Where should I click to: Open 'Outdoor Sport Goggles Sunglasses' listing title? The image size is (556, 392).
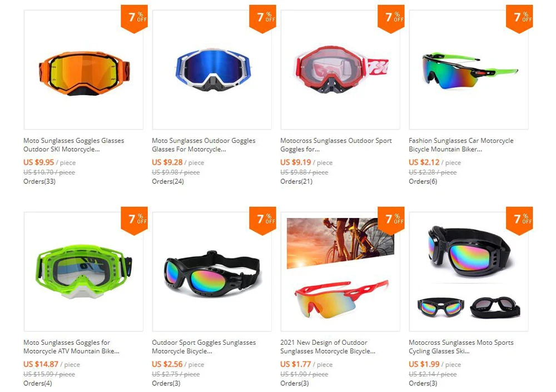click(204, 346)
